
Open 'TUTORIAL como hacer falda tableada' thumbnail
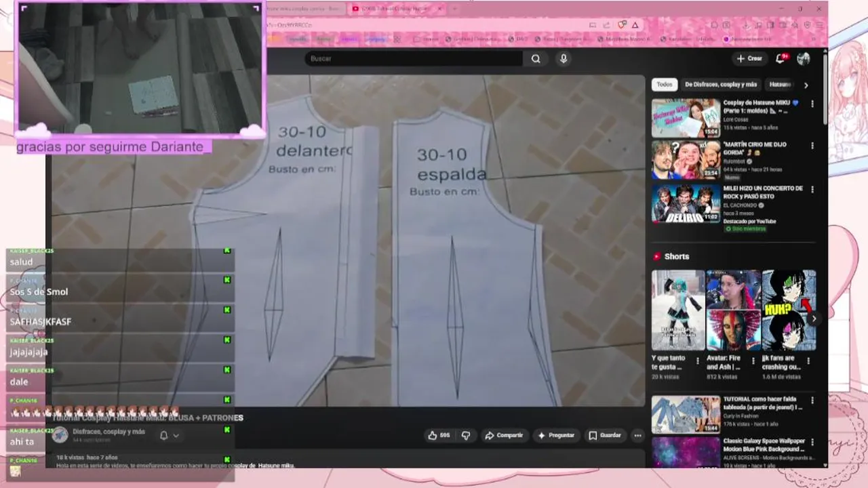(686, 414)
